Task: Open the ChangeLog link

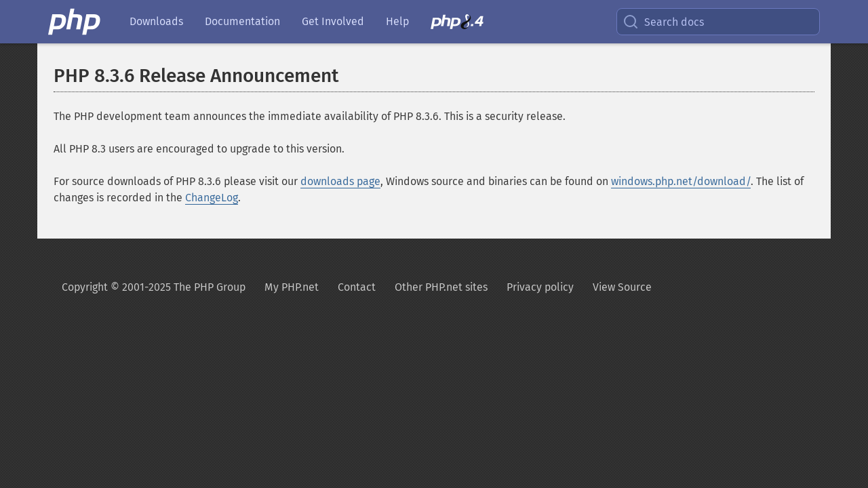Action: pyautogui.click(x=212, y=198)
